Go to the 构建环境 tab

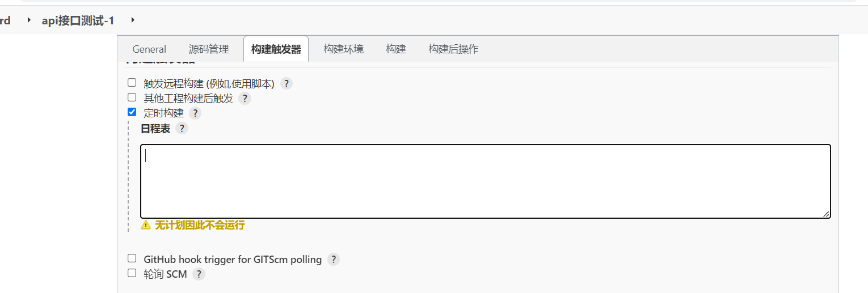pos(343,49)
